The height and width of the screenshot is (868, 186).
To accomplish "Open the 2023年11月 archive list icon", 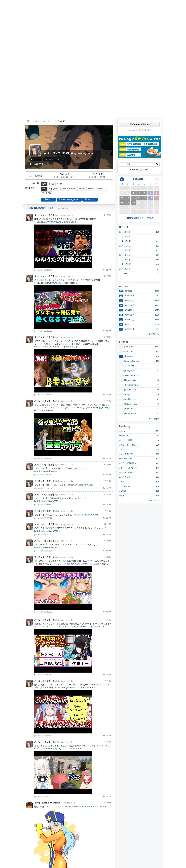I will tap(121, 329).
